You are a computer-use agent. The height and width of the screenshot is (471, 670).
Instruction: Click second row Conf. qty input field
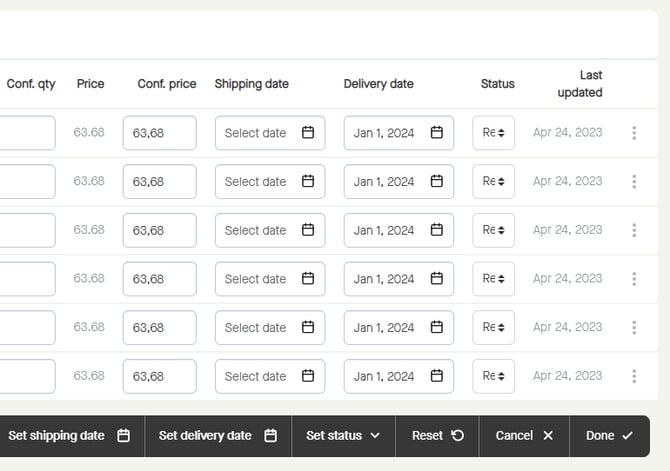pyautogui.click(x=27, y=182)
